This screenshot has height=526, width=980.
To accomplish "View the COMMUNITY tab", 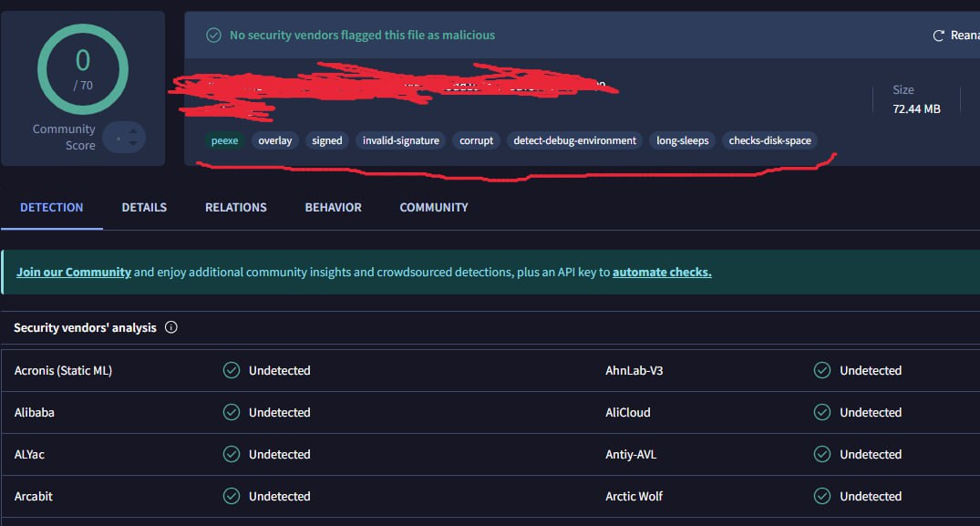I will coord(434,208).
